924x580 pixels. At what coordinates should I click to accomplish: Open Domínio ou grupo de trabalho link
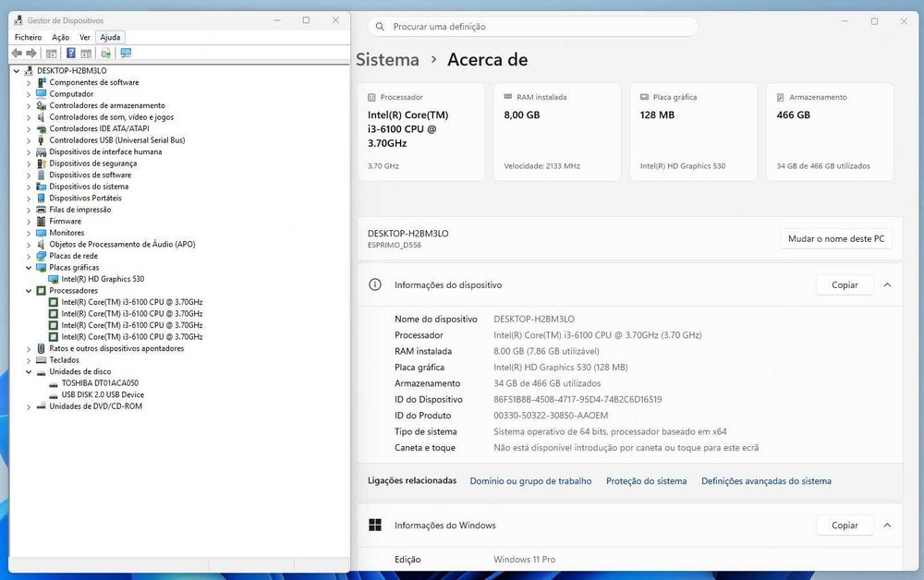[530, 481]
